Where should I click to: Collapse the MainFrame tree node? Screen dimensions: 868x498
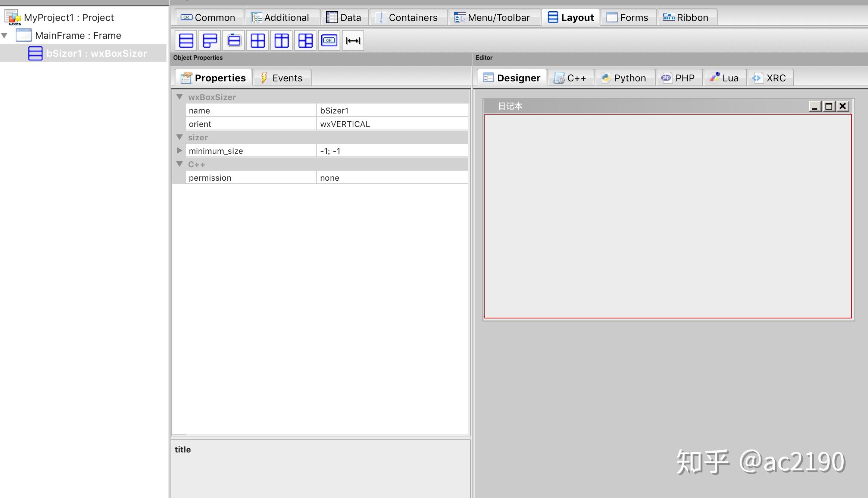[x=5, y=36]
